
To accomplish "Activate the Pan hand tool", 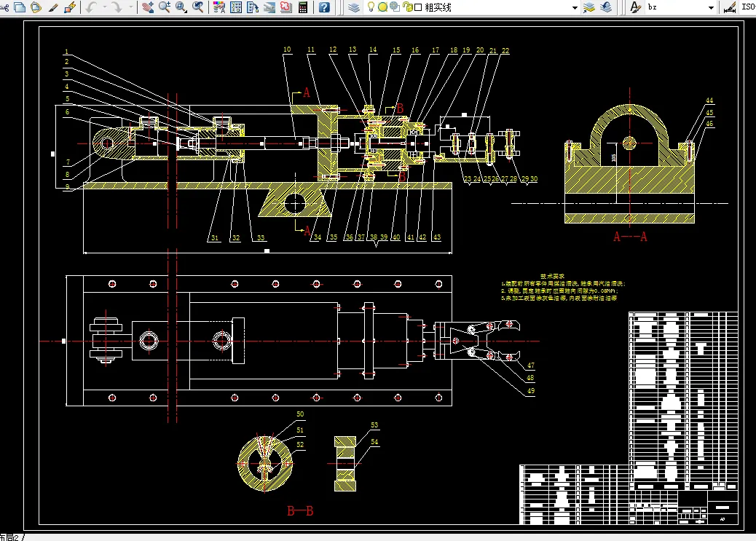I will tap(148, 7).
